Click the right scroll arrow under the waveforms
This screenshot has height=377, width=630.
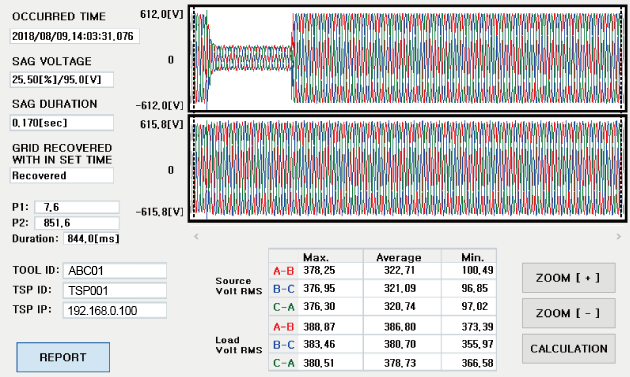pos(619,236)
